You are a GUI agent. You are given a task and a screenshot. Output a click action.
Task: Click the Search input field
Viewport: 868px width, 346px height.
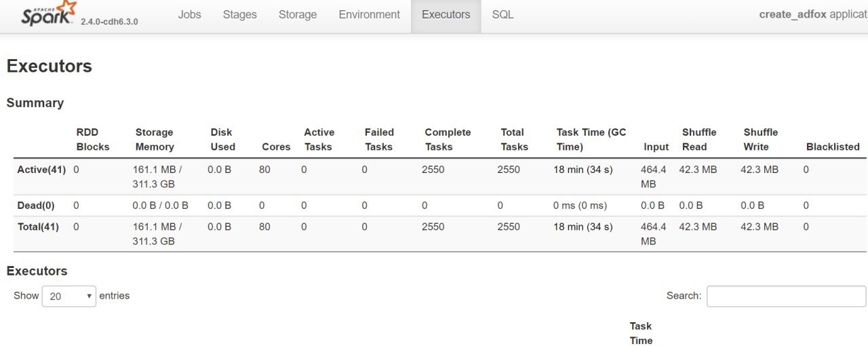click(786, 296)
